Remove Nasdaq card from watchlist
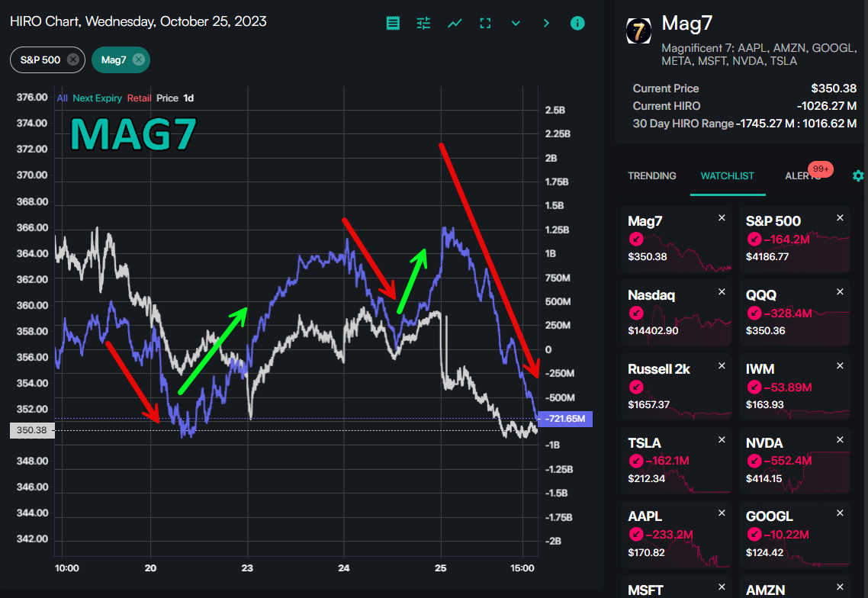This screenshot has width=868, height=598. coord(722,292)
